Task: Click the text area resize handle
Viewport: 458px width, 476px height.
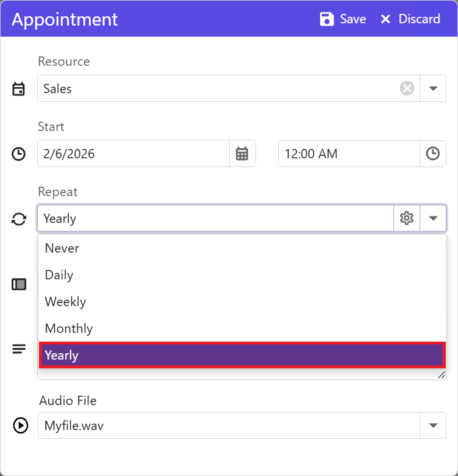Action: click(x=442, y=375)
